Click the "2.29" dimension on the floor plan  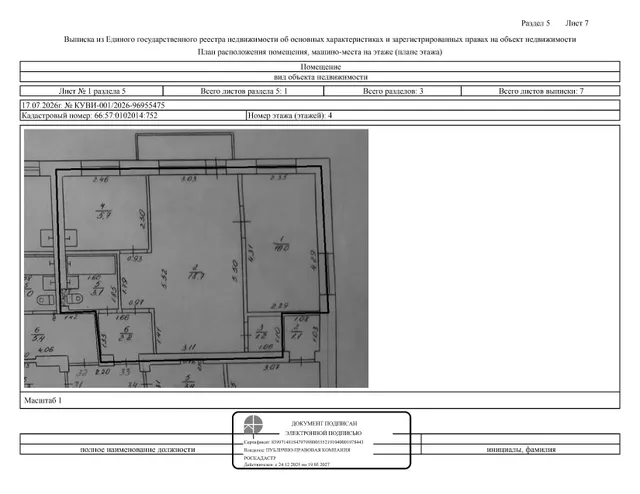pos(280,305)
